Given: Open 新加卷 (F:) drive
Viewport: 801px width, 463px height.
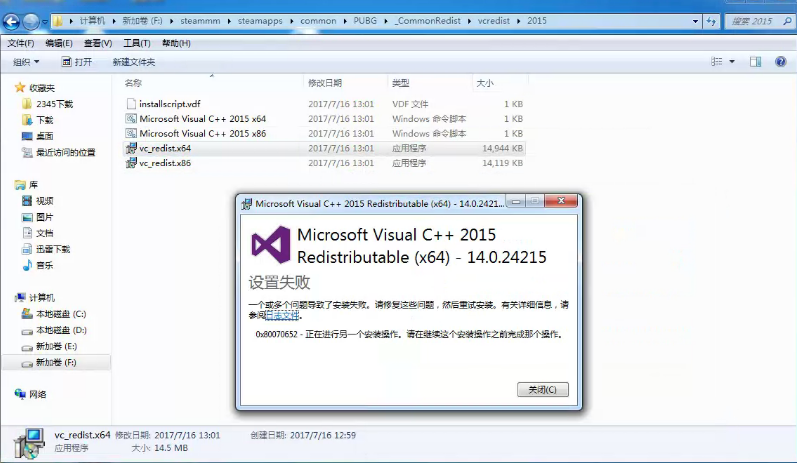Looking at the screenshot, I should 56,362.
